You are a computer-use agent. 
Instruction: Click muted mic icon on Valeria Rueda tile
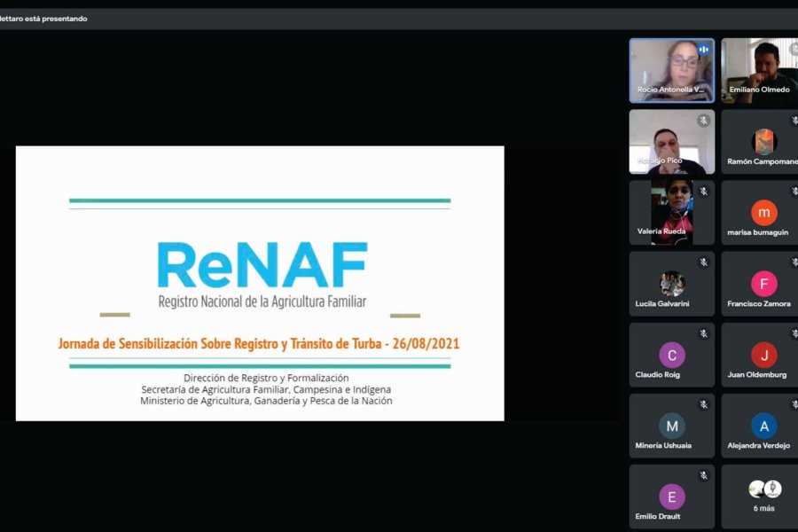(x=704, y=192)
